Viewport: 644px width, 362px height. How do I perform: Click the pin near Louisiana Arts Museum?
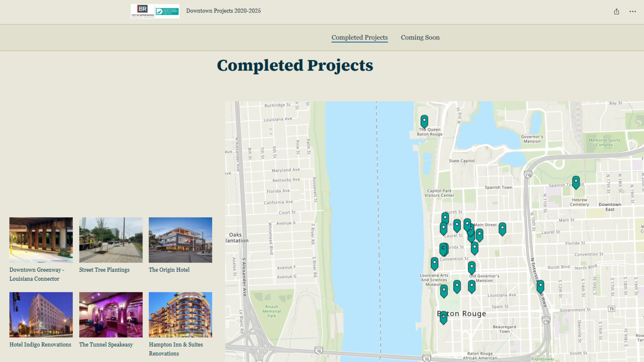[x=435, y=263]
